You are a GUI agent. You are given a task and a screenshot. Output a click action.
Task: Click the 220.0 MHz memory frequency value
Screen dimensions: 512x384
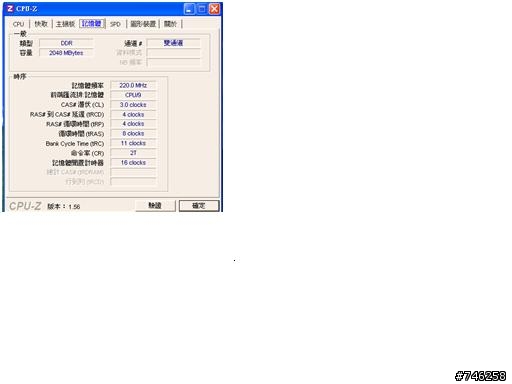point(133,85)
